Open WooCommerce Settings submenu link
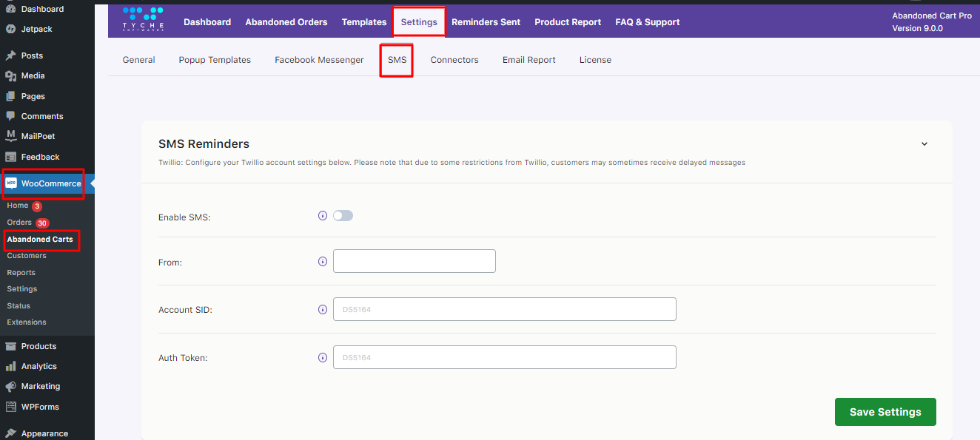Image resolution: width=980 pixels, height=440 pixels. coord(22,289)
